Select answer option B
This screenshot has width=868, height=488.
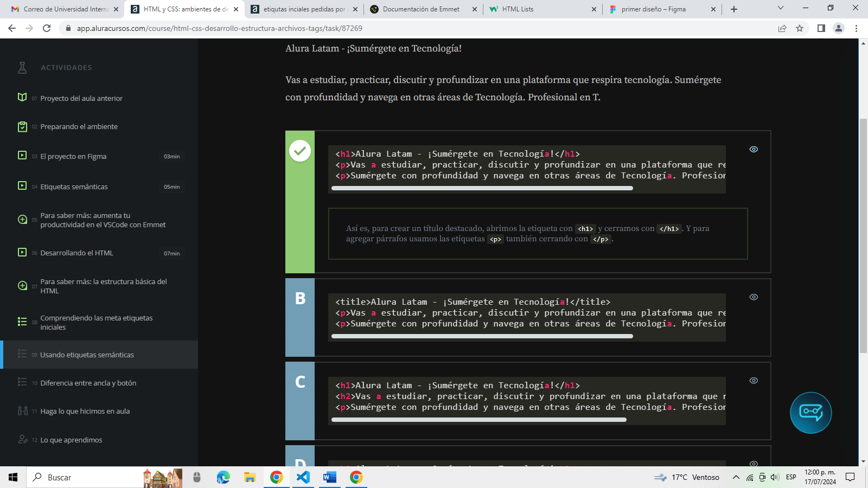click(x=300, y=317)
